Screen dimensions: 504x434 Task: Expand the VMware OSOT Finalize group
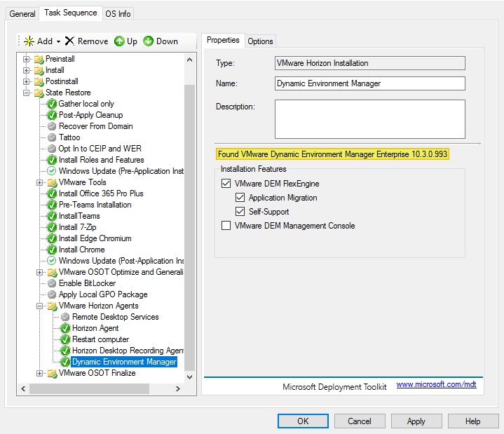coord(40,373)
